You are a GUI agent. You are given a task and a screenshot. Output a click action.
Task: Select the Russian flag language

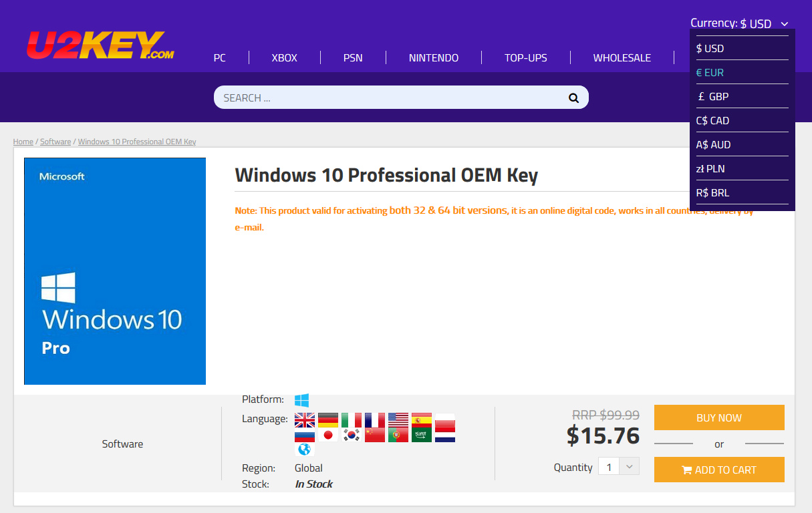coord(305,435)
